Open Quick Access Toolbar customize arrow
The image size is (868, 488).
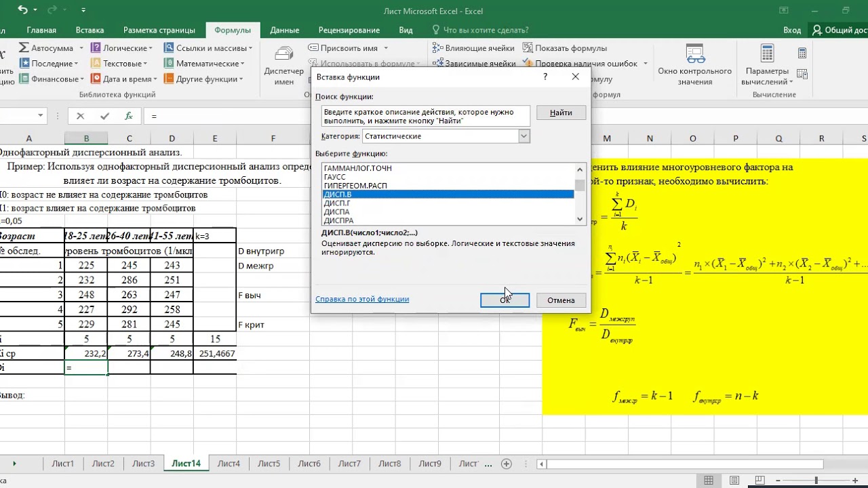[83, 10]
